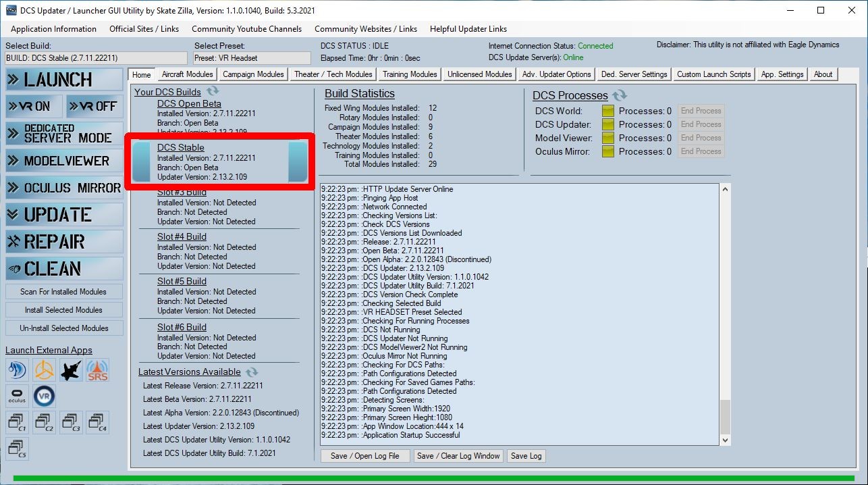Click the REPAIR button
Image resolution: width=868 pixels, height=485 pixels.
pos(65,241)
